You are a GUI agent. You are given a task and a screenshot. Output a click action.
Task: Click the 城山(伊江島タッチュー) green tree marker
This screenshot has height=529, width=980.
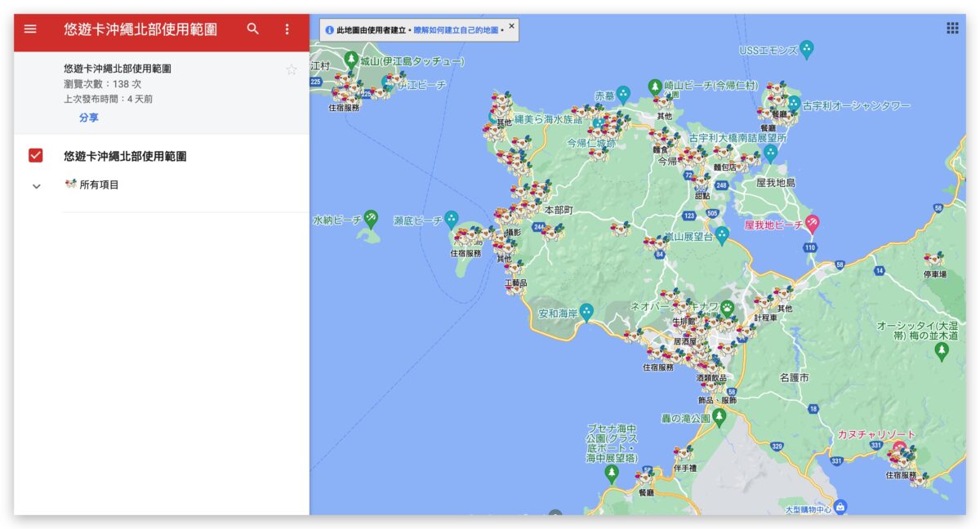pyautogui.click(x=351, y=60)
